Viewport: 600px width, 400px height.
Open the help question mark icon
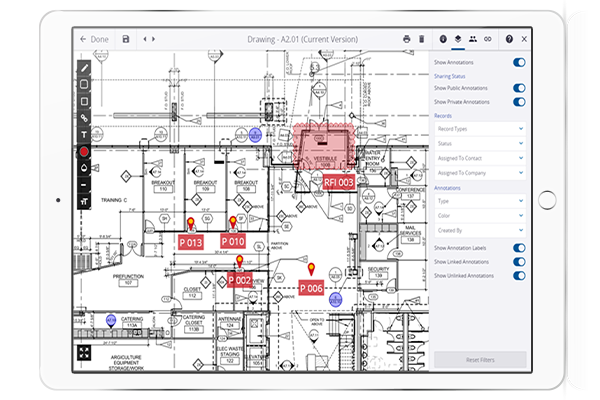509,39
